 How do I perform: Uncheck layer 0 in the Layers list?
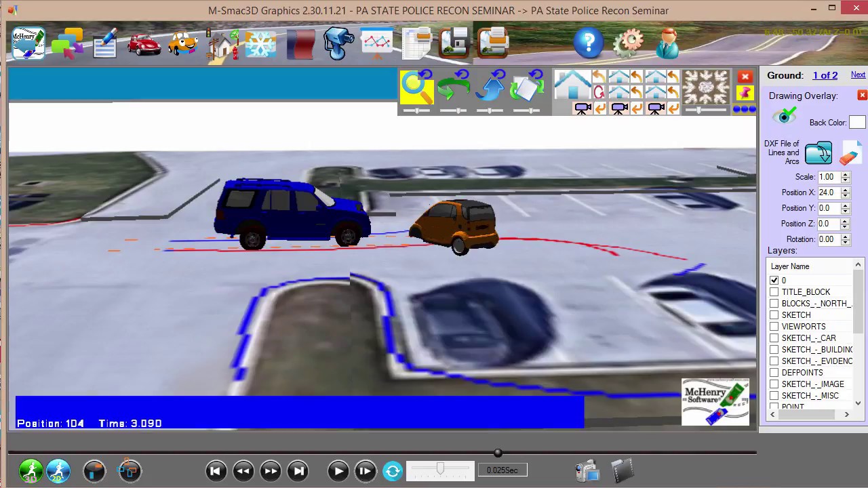[x=774, y=280]
